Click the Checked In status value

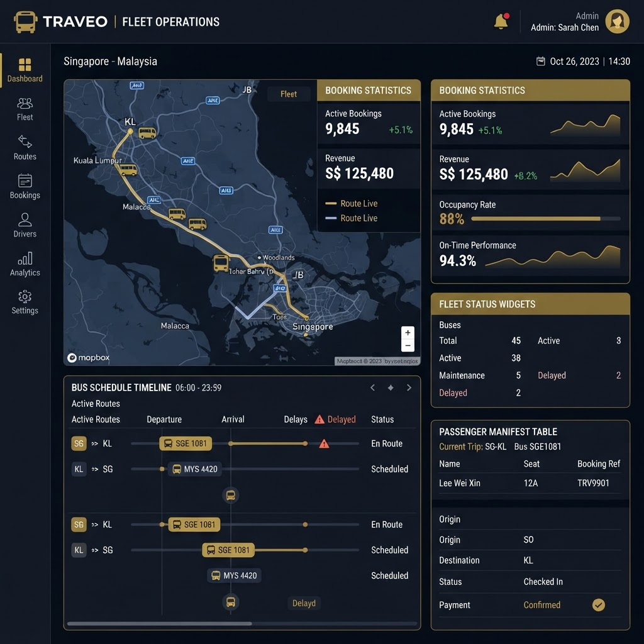click(543, 582)
